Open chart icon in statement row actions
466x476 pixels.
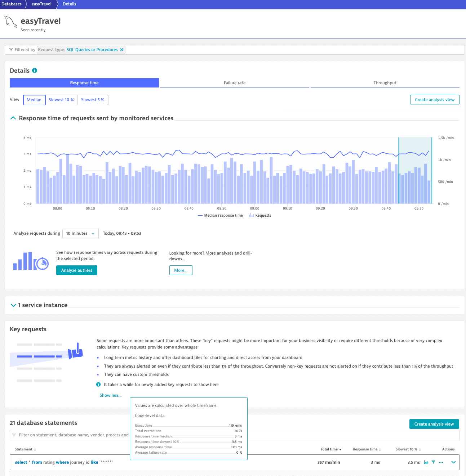[426, 462]
